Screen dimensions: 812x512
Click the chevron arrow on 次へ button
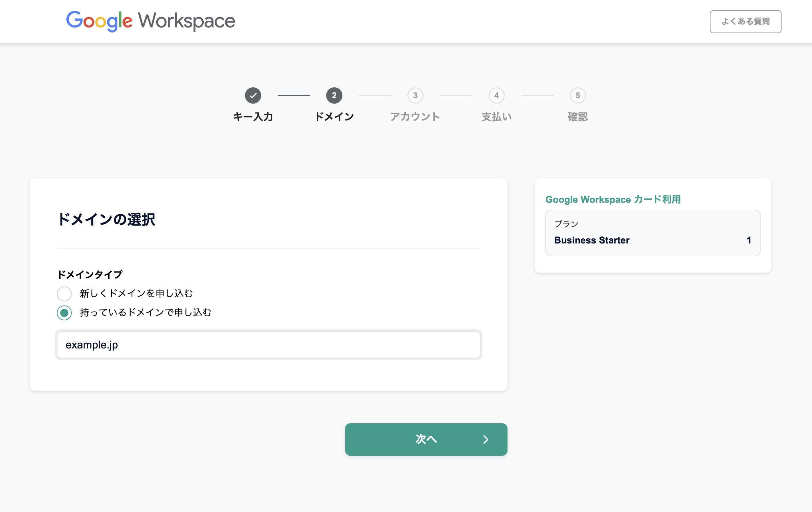coord(486,440)
